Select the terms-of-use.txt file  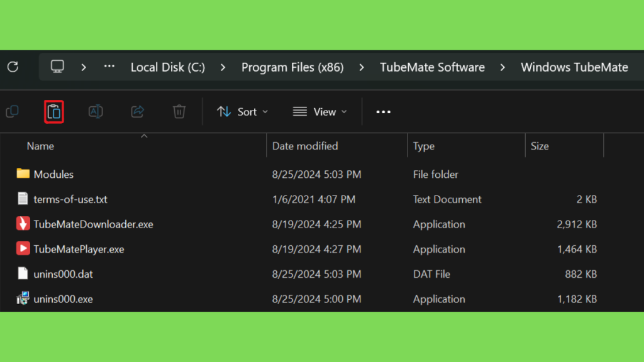click(70, 199)
